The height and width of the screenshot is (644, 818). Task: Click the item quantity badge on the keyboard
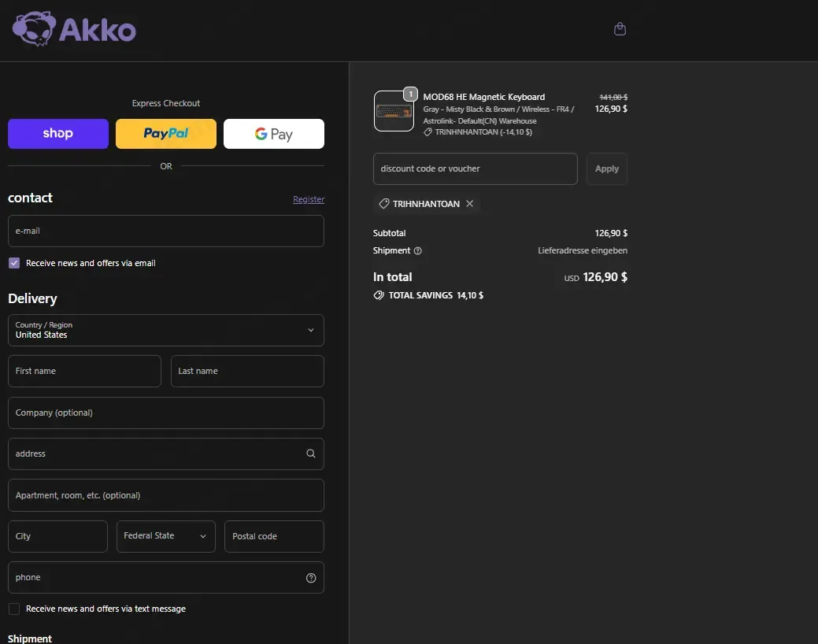pyautogui.click(x=410, y=94)
